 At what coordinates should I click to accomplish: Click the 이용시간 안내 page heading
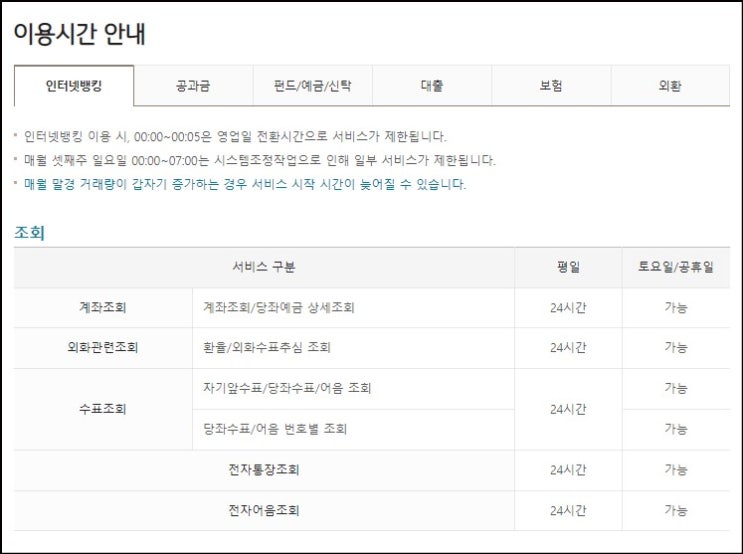[80, 34]
